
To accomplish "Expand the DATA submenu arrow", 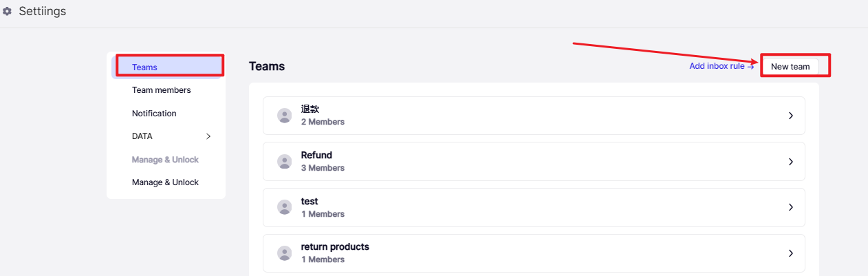I will (208, 136).
